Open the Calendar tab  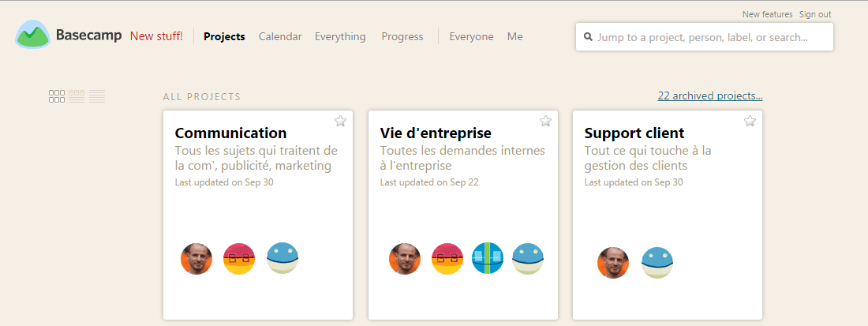pyautogui.click(x=280, y=36)
